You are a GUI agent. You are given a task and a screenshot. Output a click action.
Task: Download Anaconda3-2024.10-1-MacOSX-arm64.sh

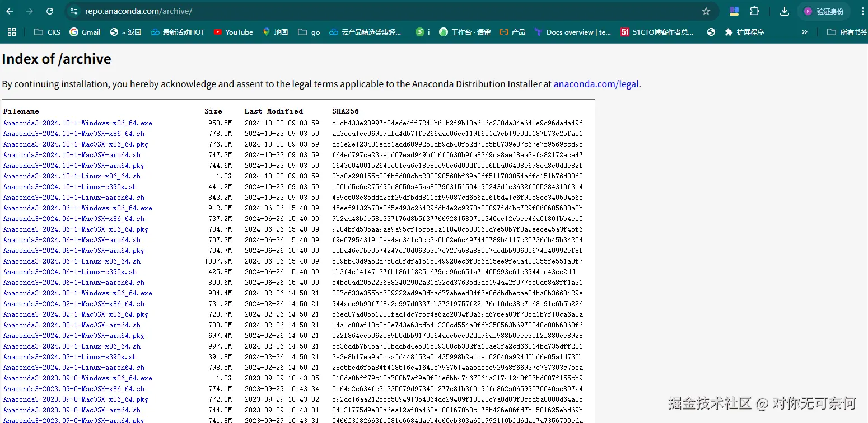coord(72,155)
